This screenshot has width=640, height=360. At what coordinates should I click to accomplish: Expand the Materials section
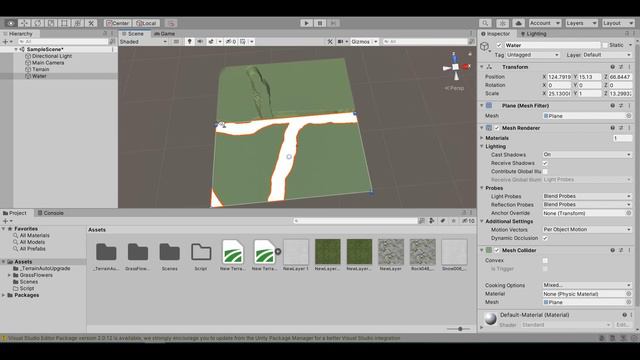coord(482,138)
